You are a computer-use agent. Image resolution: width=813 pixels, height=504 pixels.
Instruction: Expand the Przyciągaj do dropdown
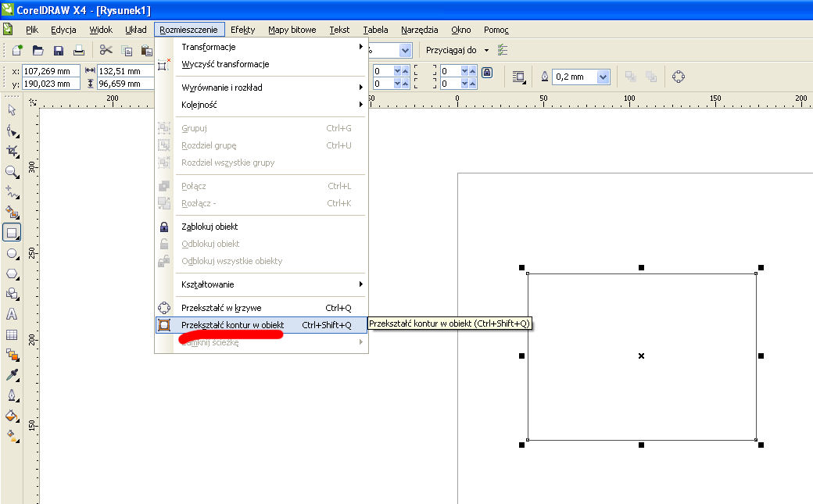486,50
